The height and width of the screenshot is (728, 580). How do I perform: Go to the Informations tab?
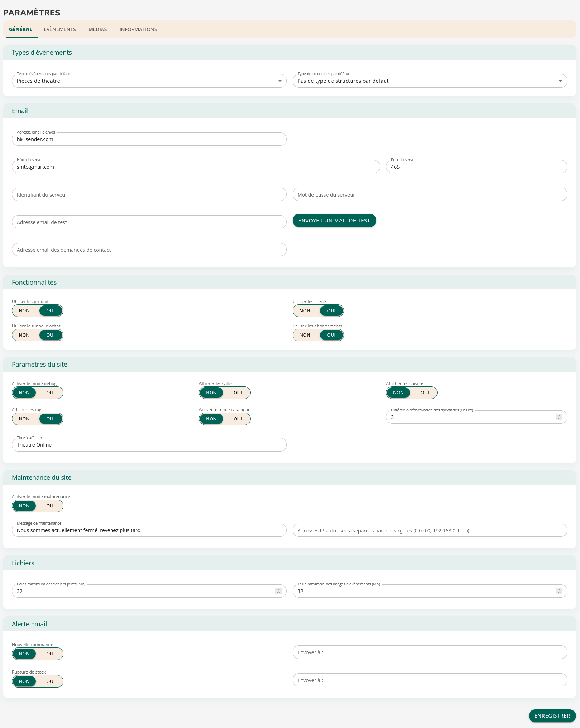(x=138, y=29)
